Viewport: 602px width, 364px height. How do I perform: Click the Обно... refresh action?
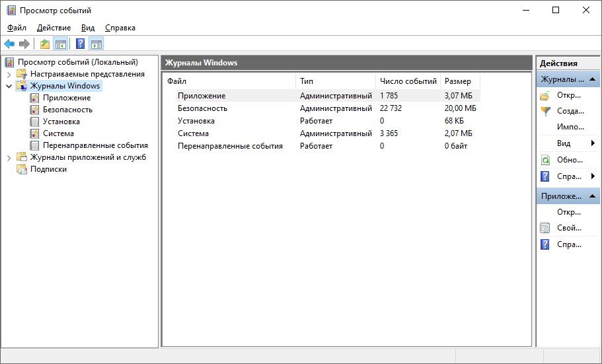pos(570,160)
